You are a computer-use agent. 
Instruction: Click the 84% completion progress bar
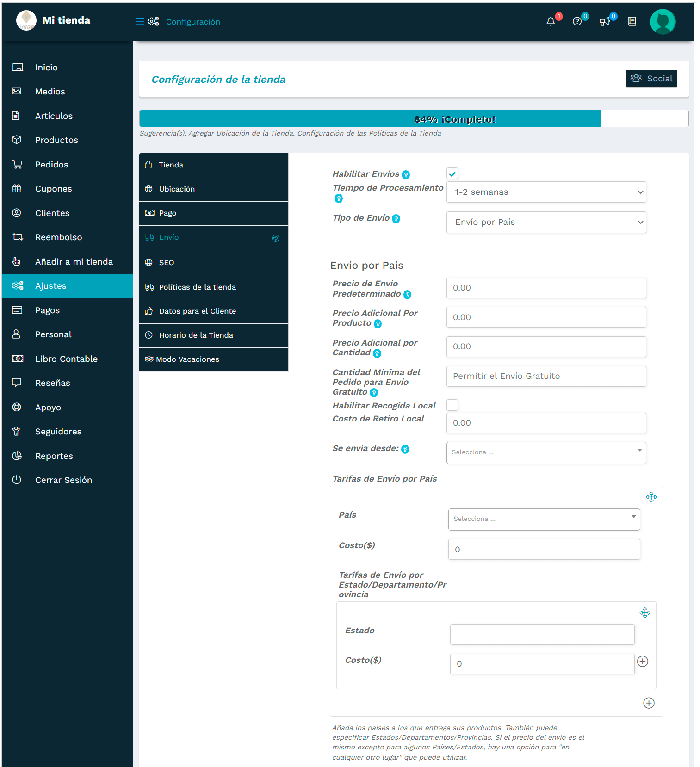click(x=414, y=118)
